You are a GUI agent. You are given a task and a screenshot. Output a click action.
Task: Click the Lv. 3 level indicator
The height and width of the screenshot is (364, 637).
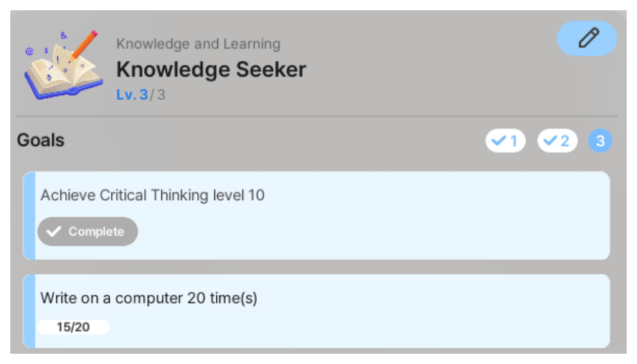pyautogui.click(x=132, y=95)
